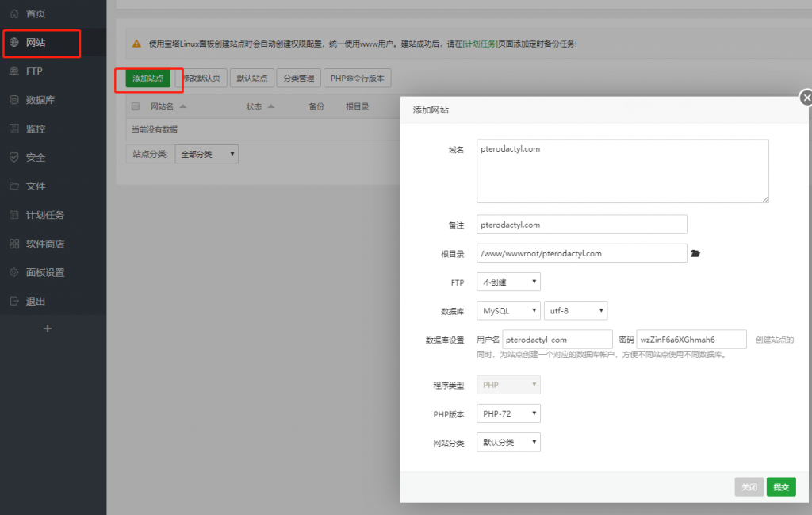The height and width of the screenshot is (515, 812).
Task: Click the monitoring icon in sidebar
Action: pyautogui.click(x=13, y=129)
